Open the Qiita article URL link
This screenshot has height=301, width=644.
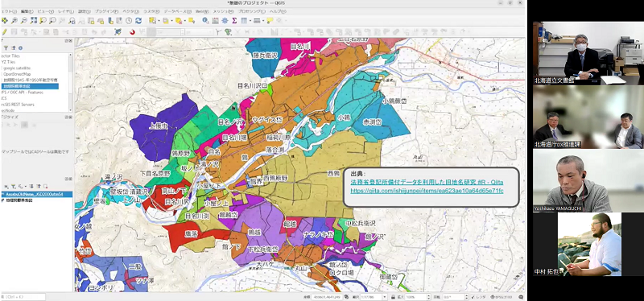tap(427, 191)
